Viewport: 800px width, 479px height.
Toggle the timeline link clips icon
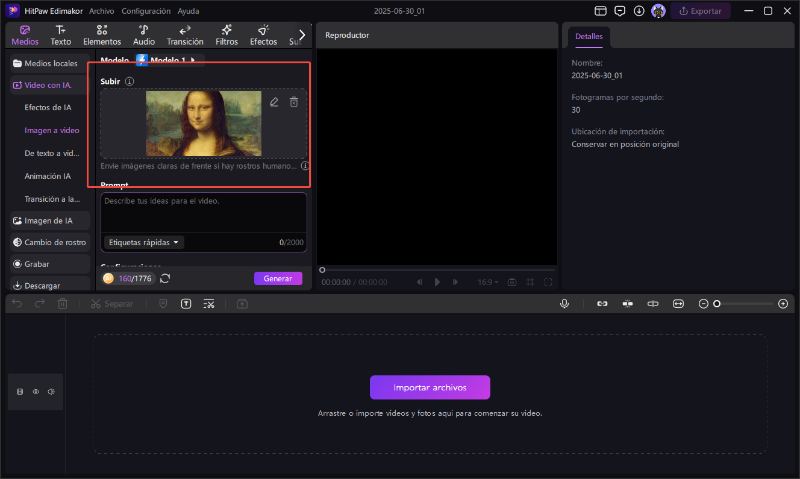(602, 304)
